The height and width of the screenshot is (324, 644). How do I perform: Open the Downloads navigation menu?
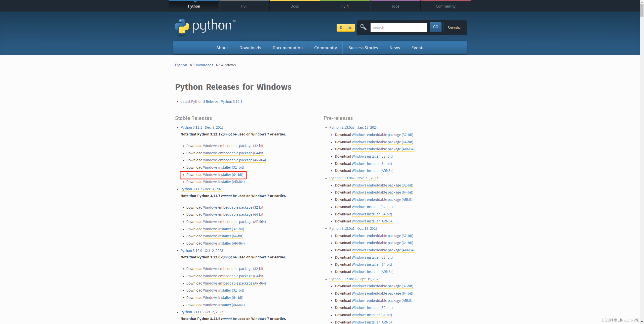pyautogui.click(x=250, y=48)
